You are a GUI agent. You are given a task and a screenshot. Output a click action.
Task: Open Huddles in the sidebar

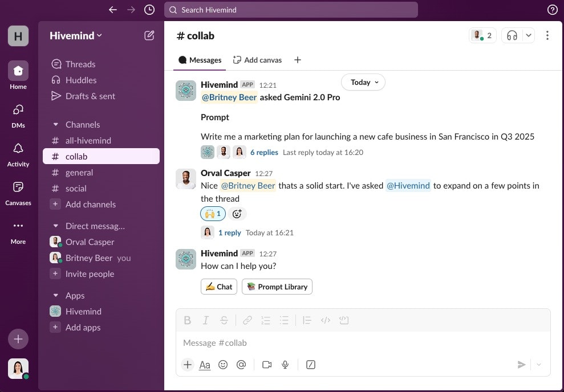101,80
